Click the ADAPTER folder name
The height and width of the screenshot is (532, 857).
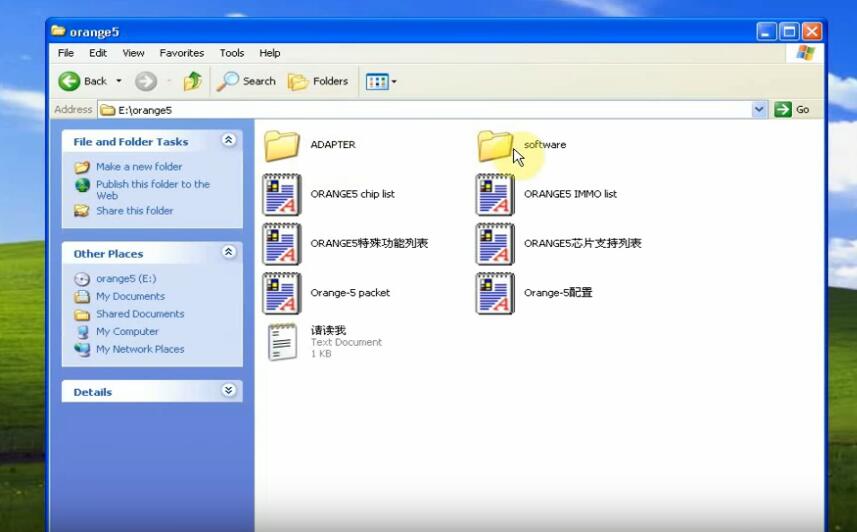click(x=333, y=144)
